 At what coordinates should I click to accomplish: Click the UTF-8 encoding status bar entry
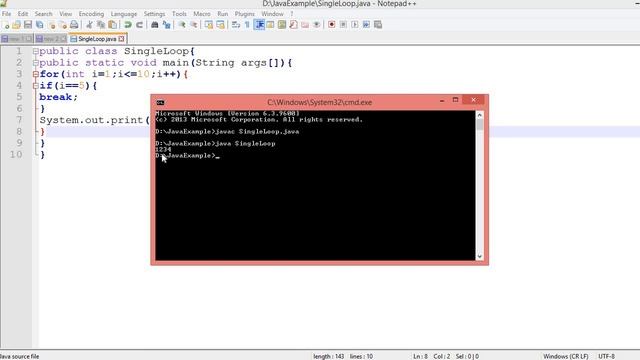[x=606, y=356]
